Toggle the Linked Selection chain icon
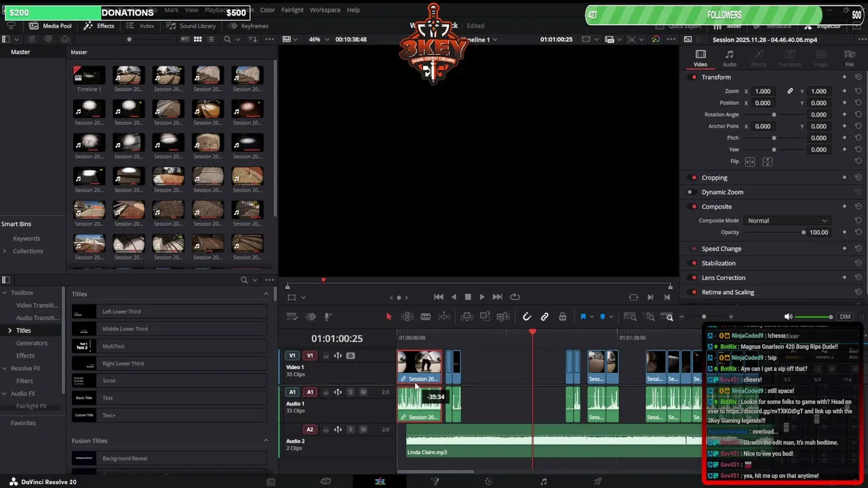 tap(545, 317)
